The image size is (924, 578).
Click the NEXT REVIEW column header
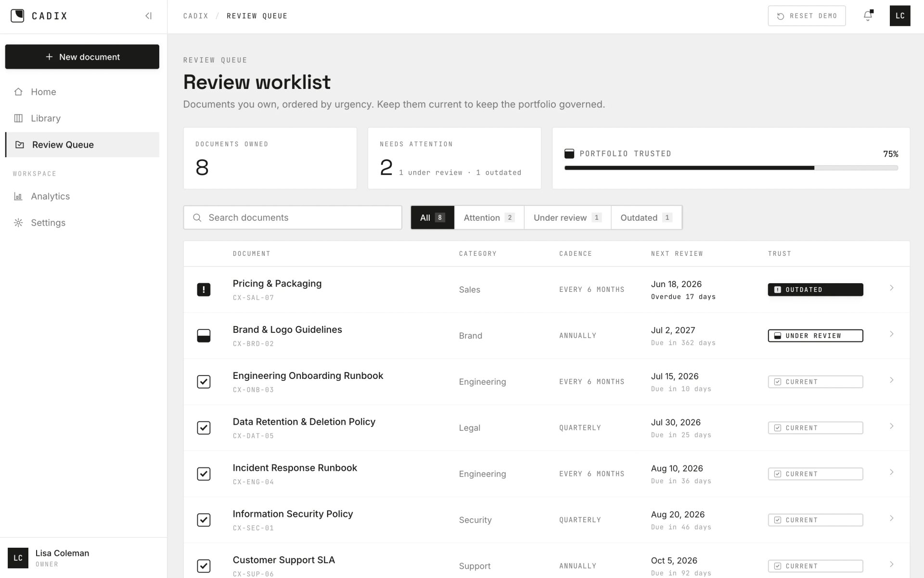pos(677,254)
